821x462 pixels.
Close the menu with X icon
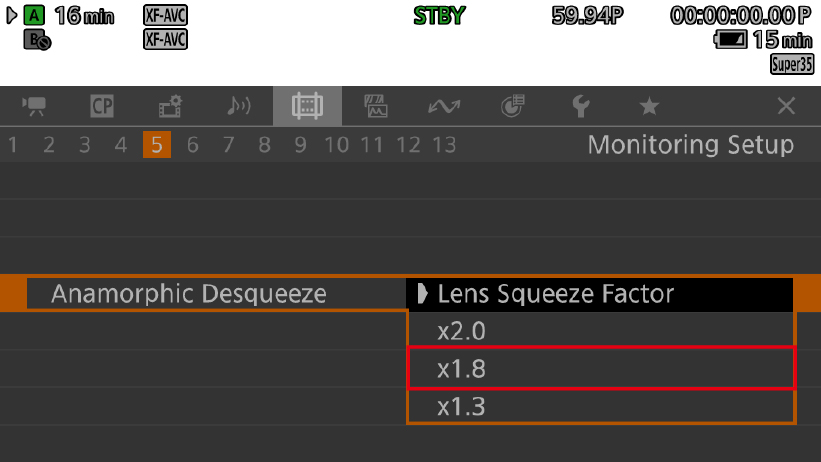tap(786, 106)
